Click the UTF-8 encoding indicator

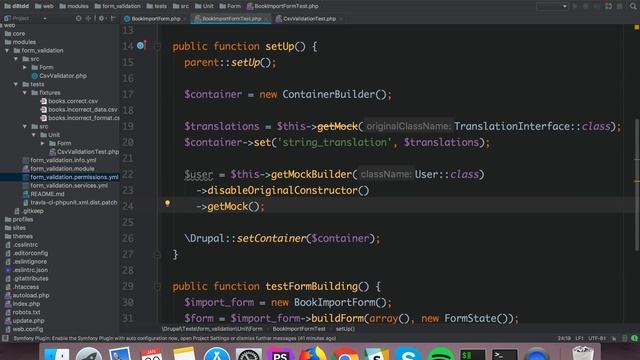click(x=597, y=338)
